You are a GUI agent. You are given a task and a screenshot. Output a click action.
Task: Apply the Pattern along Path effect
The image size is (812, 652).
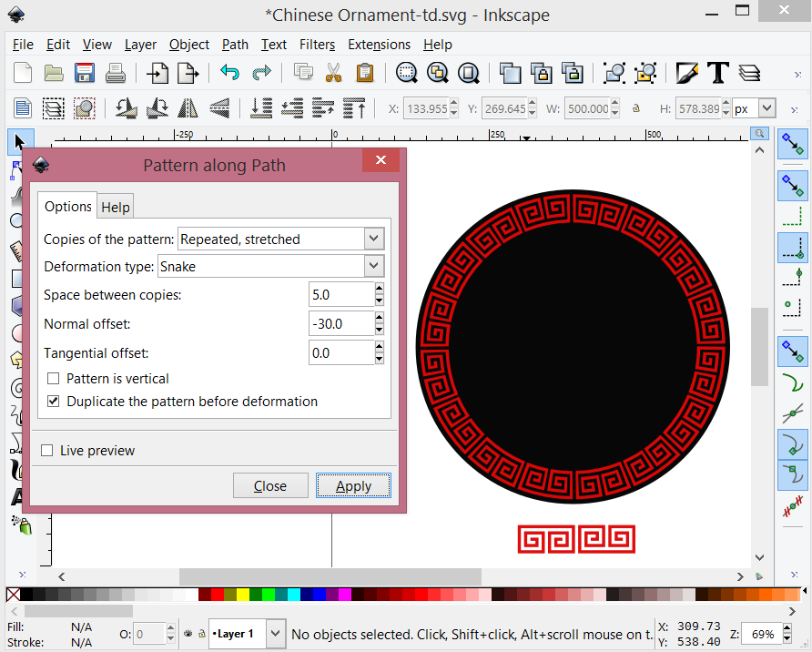(x=353, y=485)
